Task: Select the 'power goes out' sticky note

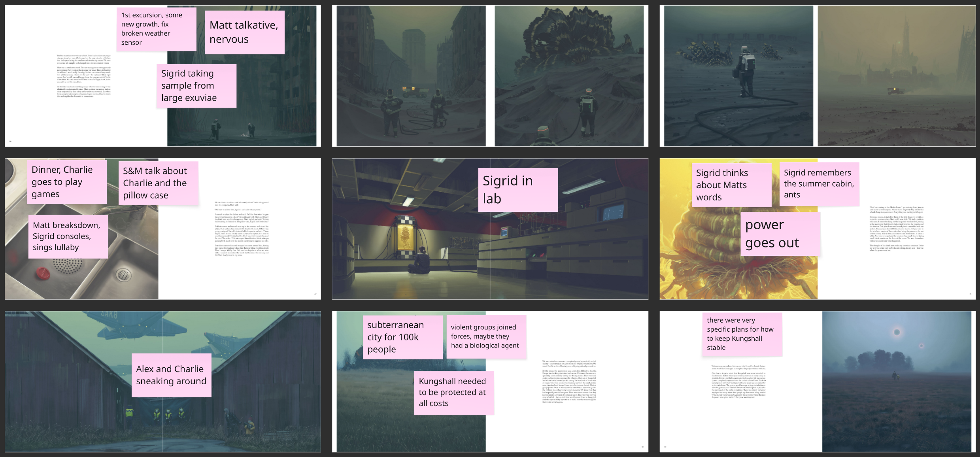Action: pyautogui.click(x=781, y=233)
